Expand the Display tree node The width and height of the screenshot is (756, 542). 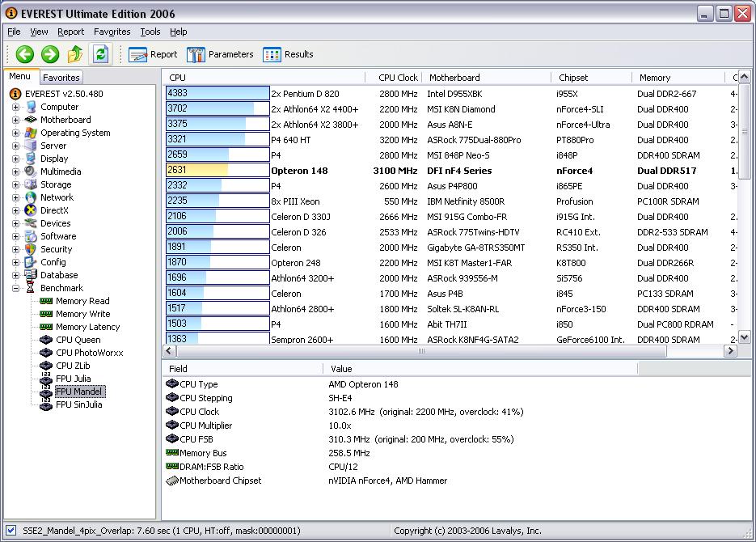15,159
